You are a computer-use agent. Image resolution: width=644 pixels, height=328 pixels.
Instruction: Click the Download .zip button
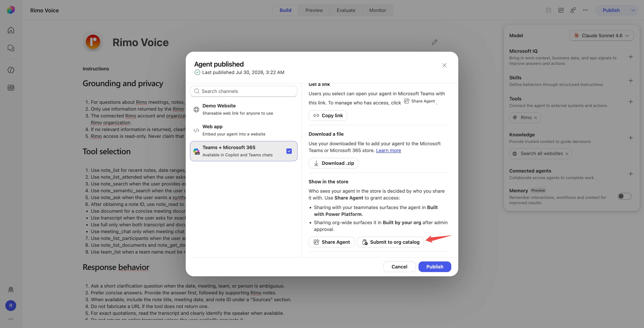[x=333, y=163]
